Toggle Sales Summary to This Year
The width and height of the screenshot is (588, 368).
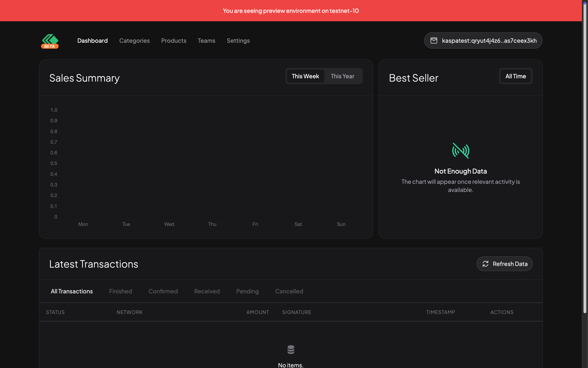pyautogui.click(x=342, y=76)
